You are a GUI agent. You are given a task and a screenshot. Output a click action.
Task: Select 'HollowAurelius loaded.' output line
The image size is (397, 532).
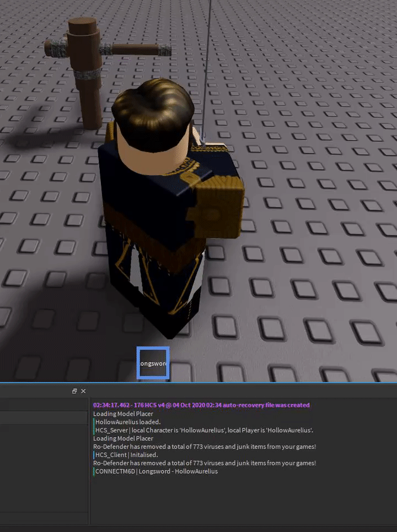(x=128, y=422)
